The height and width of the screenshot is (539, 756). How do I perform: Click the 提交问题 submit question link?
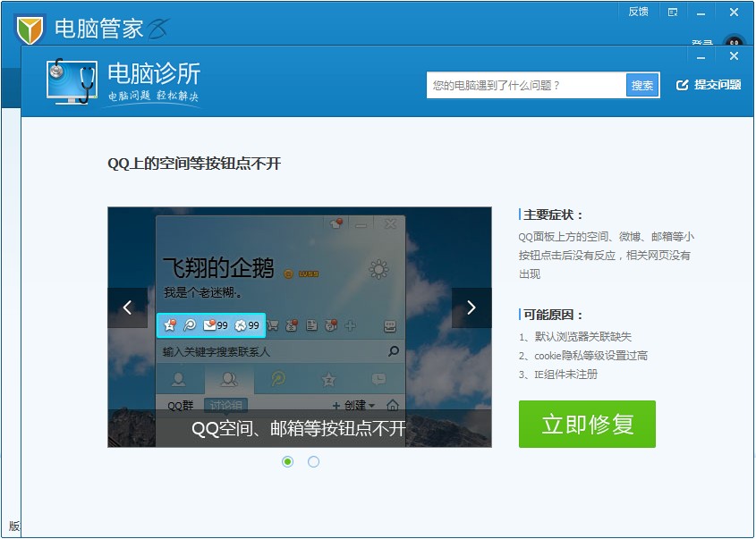click(712, 85)
